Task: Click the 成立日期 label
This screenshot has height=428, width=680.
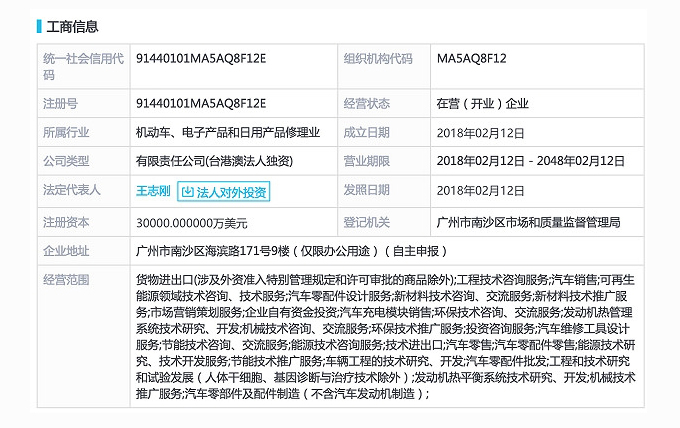Action: click(366, 132)
